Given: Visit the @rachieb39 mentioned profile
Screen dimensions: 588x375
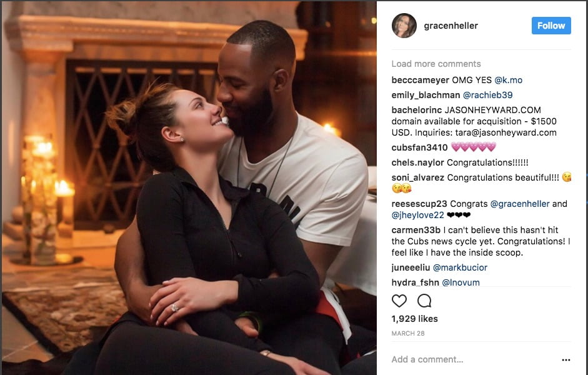Looking at the screenshot, I should pyautogui.click(x=487, y=95).
